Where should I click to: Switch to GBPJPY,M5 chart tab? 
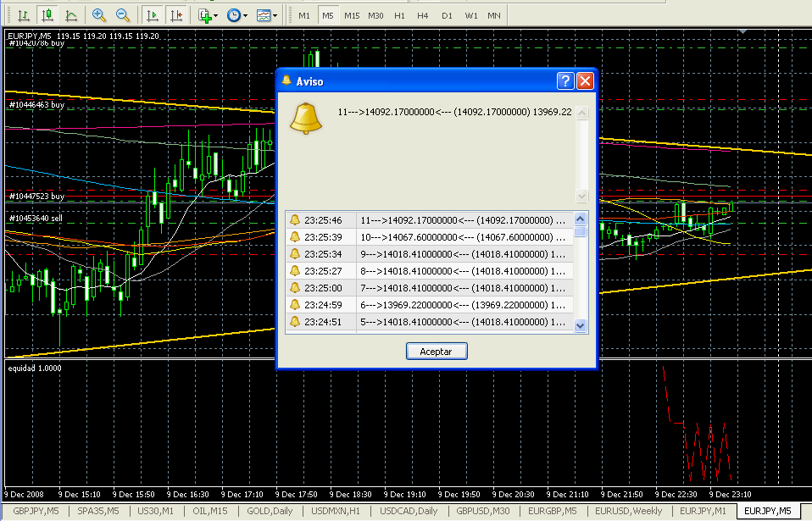point(36,511)
